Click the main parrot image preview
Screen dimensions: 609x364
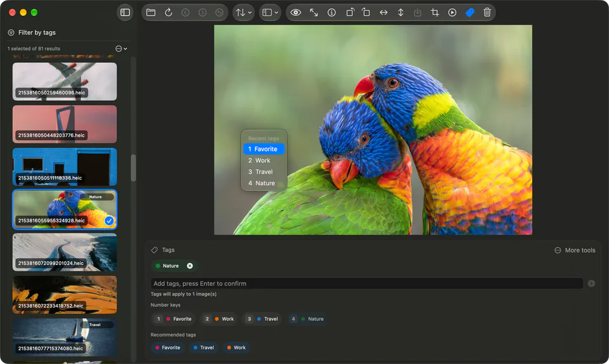click(373, 129)
